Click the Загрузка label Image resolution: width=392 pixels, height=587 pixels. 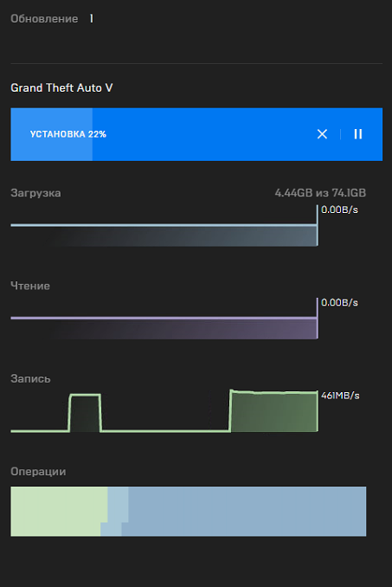point(35,193)
